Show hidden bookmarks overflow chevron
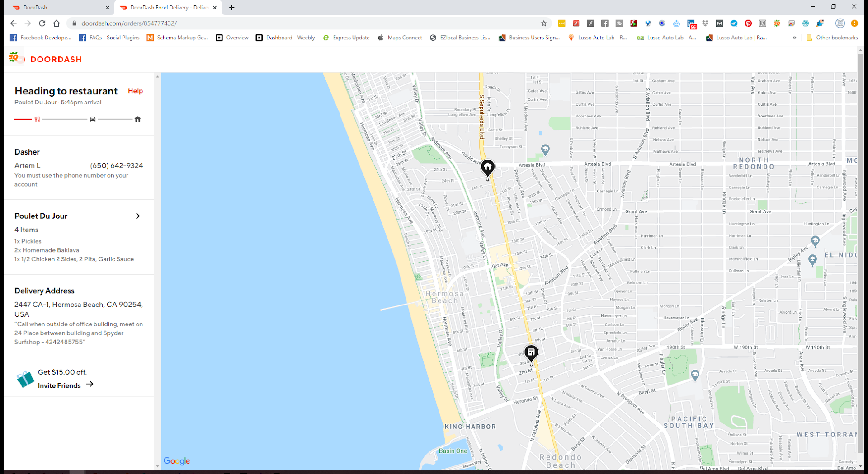Viewport: 868px width, 474px height. click(794, 38)
